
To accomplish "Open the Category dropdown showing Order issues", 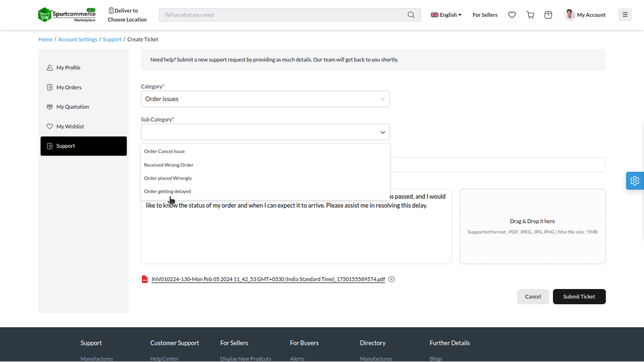I will click(265, 99).
